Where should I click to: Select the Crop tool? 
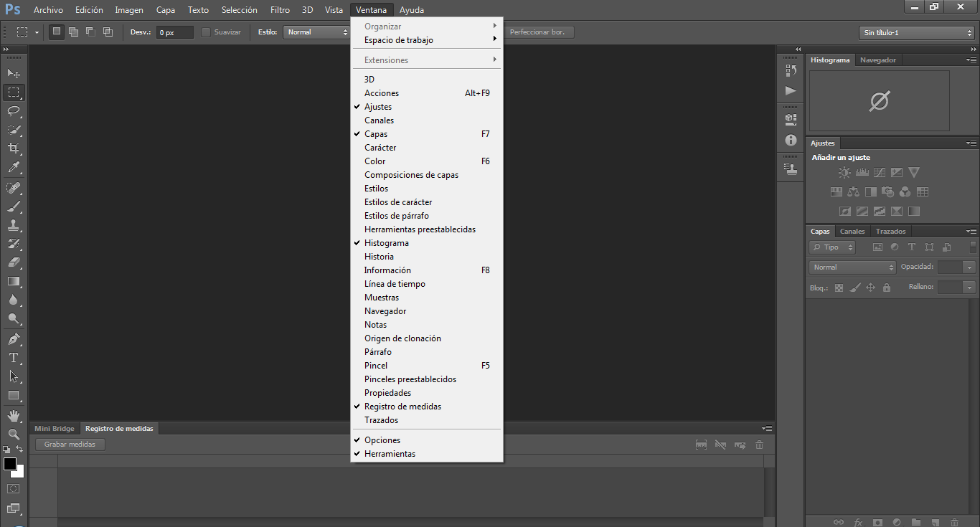14,148
